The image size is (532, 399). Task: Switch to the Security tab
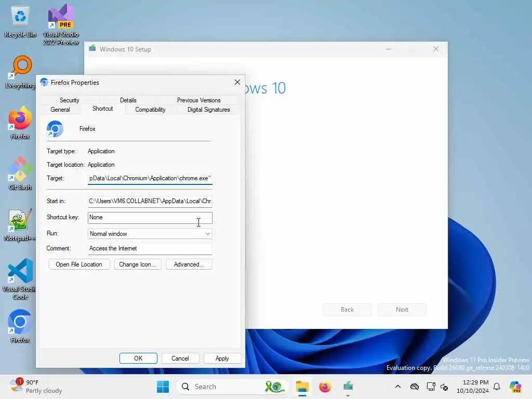(x=69, y=100)
